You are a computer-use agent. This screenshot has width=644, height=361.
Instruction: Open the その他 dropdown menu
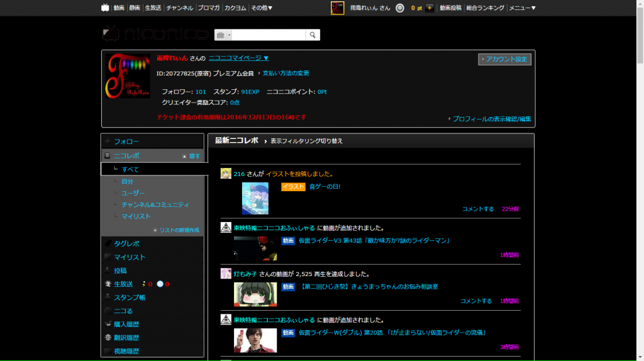click(262, 8)
